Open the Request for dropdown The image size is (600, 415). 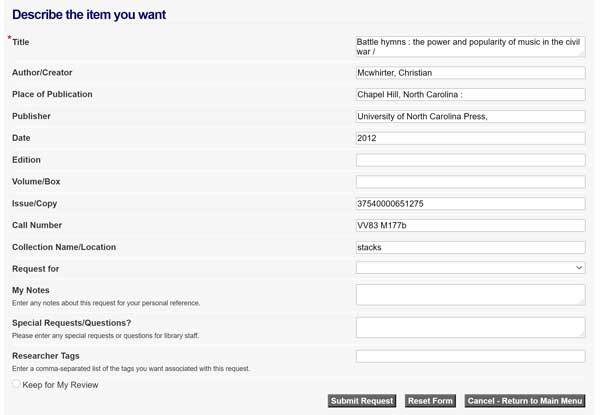[470, 268]
